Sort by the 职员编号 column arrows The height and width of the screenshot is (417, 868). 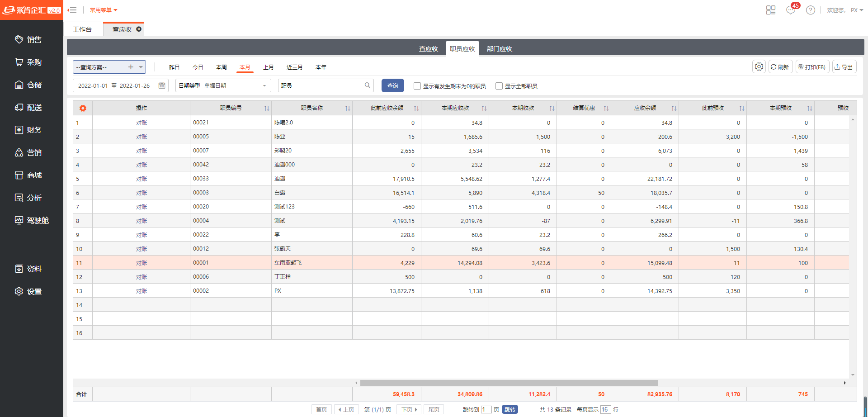(x=267, y=108)
